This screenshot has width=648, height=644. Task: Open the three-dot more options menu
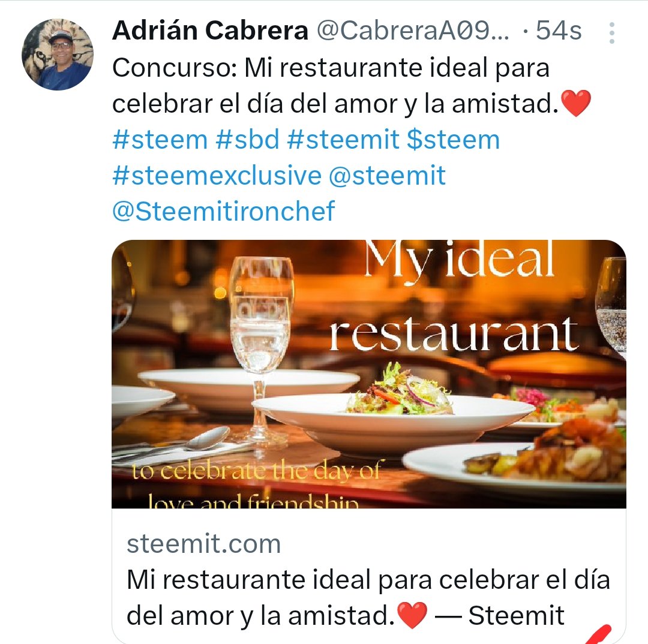pos(611,32)
